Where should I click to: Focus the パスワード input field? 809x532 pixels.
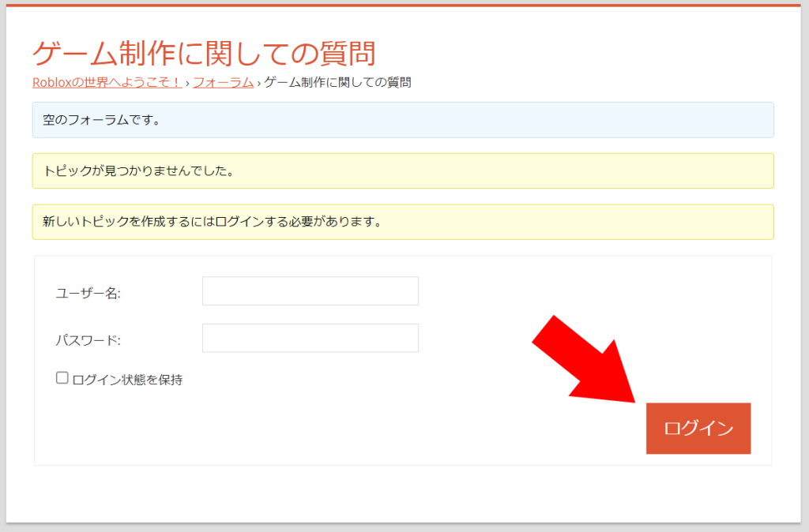pyautogui.click(x=310, y=338)
